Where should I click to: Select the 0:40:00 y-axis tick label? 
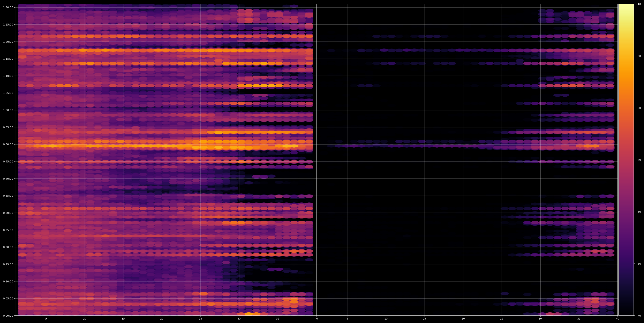[x=8, y=179]
